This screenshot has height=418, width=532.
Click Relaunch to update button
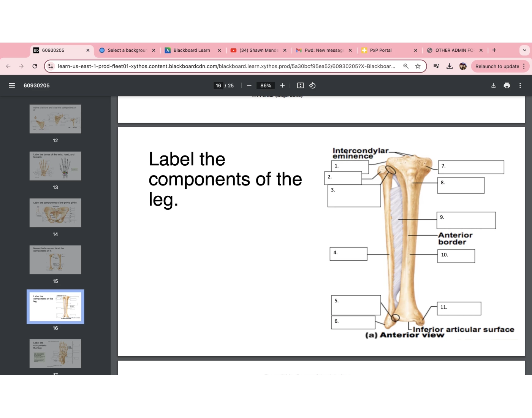(x=497, y=66)
